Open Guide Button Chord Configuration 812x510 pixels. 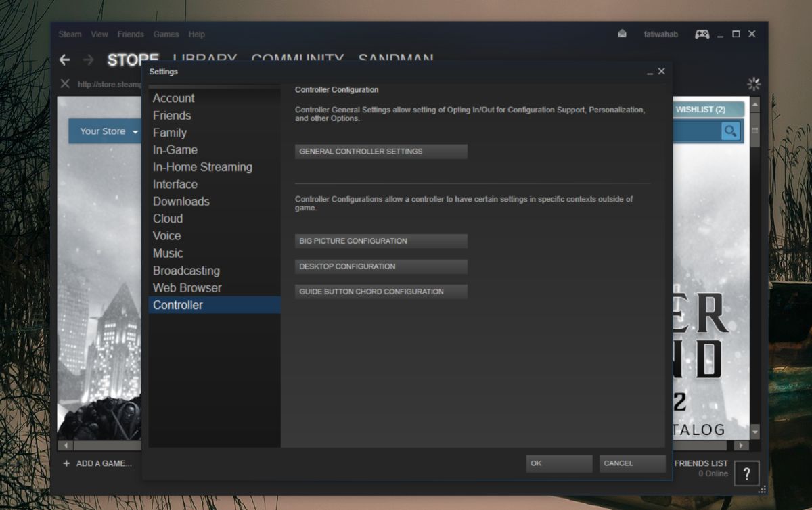pyautogui.click(x=381, y=292)
